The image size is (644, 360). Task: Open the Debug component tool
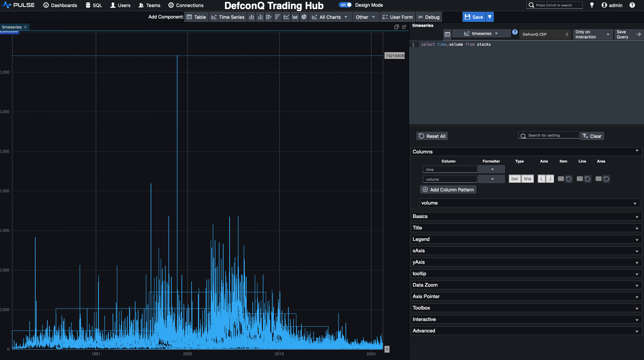tap(429, 17)
